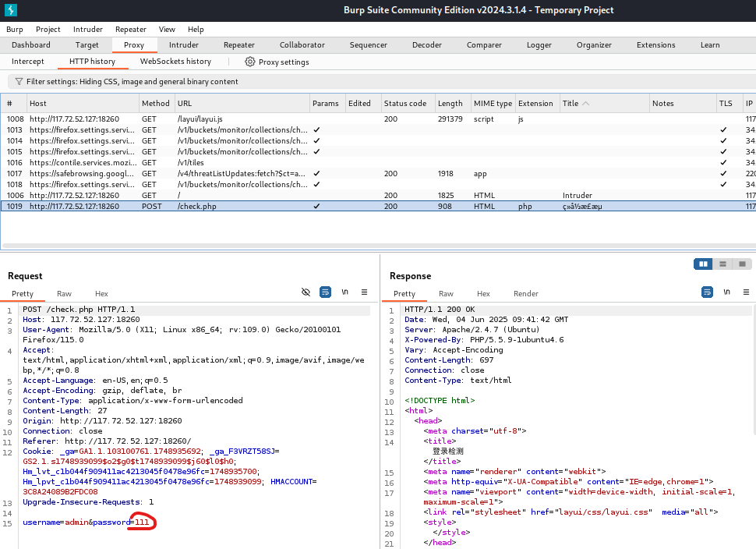Click the filter funnel icon
756x549 pixels.
pyautogui.click(x=19, y=82)
